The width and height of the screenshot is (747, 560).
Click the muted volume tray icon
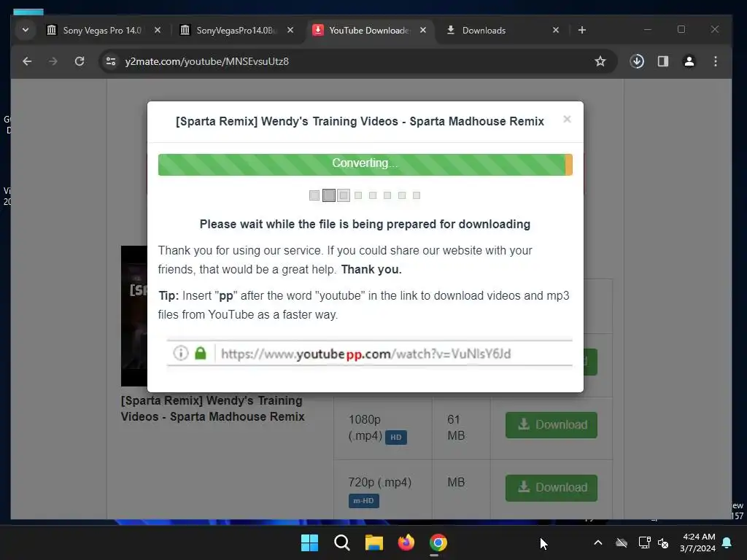point(663,542)
